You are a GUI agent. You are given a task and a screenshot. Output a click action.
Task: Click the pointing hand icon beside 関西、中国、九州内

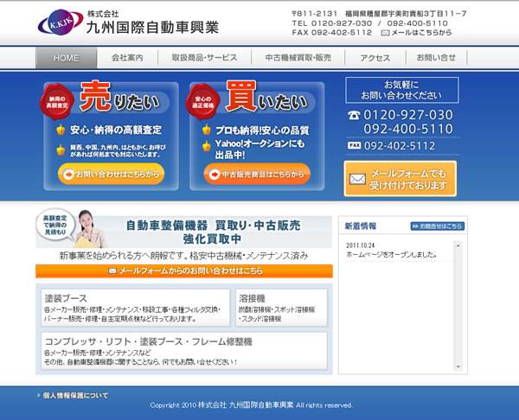61,150
